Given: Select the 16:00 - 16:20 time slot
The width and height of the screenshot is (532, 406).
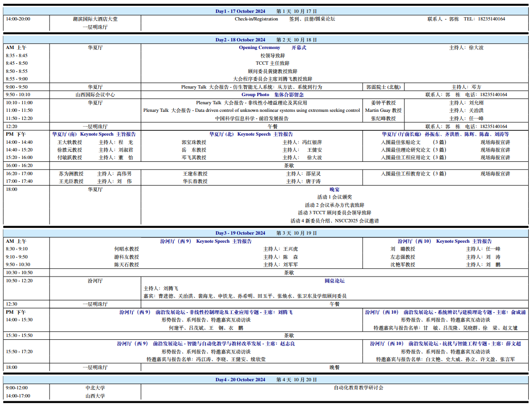Looking at the screenshot, I should [x=20, y=166].
